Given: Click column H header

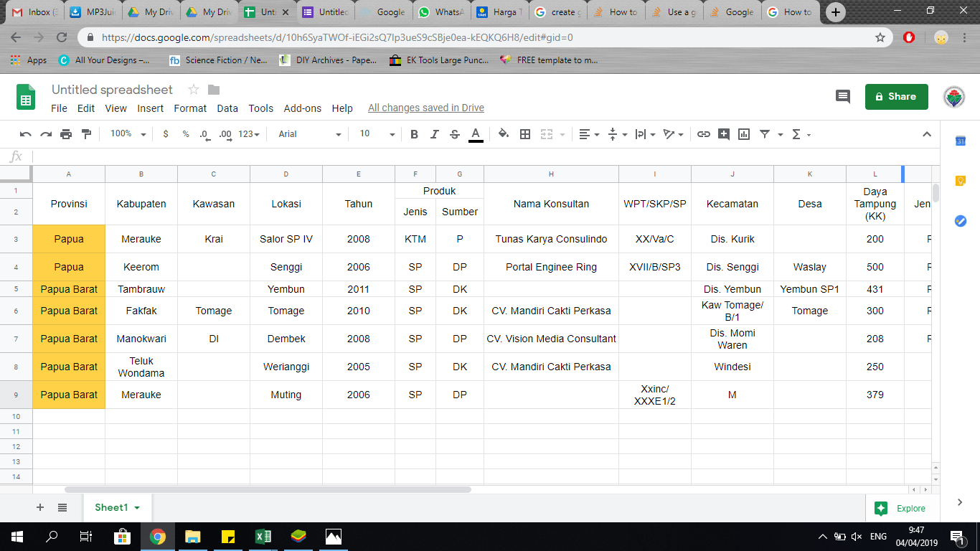Looking at the screenshot, I should (x=551, y=174).
